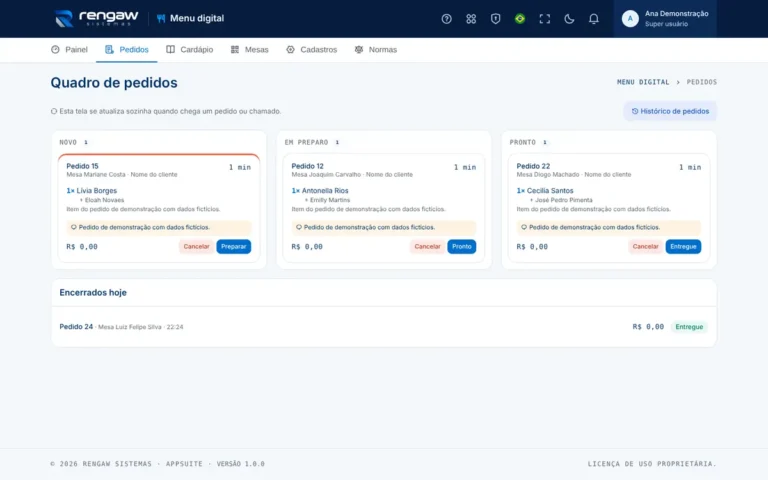The height and width of the screenshot is (480, 768).
Task: Click item 1× Cecília Santos
Action: click(x=545, y=191)
